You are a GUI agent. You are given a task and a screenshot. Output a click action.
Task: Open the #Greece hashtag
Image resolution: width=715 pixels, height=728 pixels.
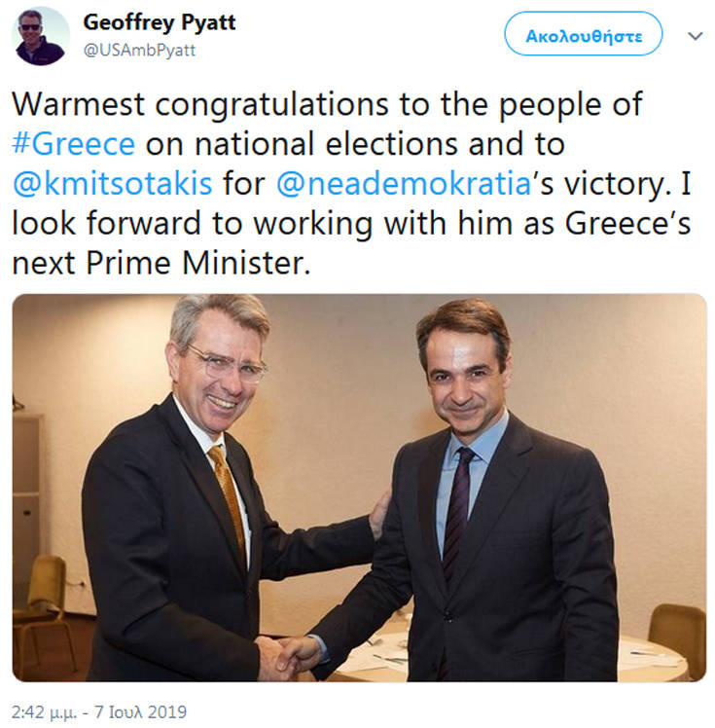point(74,144)
